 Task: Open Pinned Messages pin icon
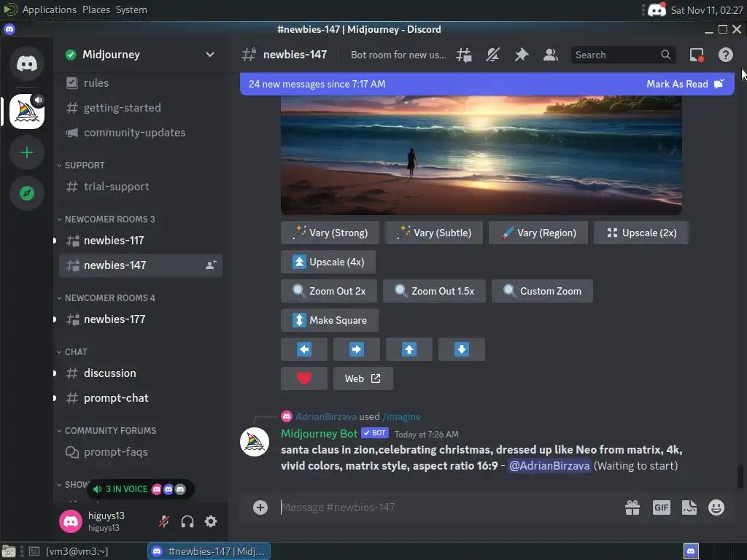[x=522, y=55]
